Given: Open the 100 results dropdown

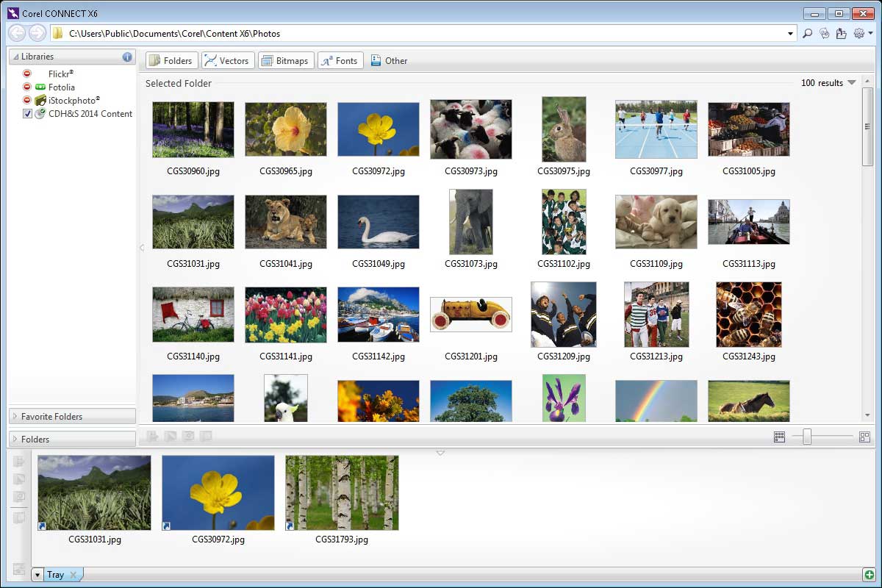Looking at the screenshot, I should (x=853, y=83).
